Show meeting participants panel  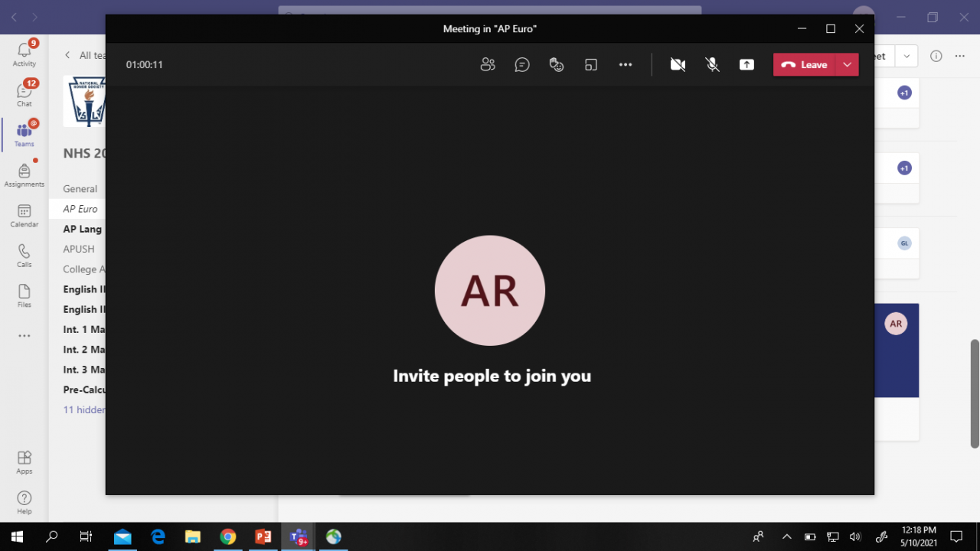[x=488, y=65]
